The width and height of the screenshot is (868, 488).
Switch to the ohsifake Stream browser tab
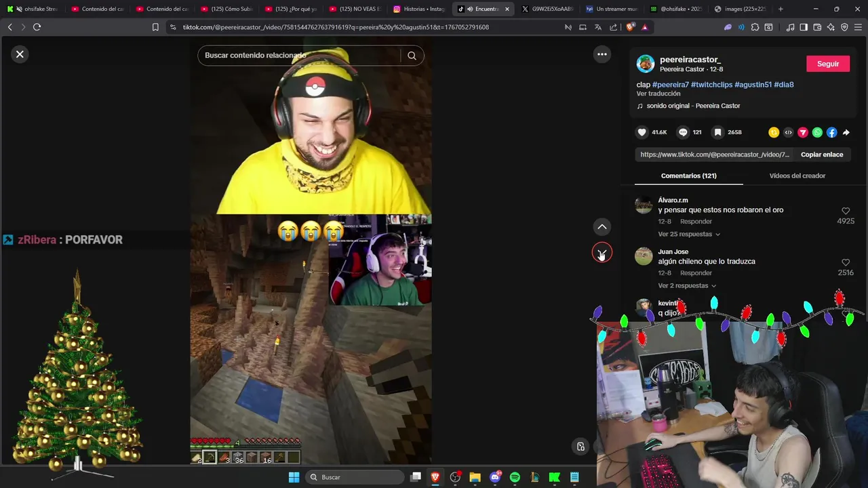[33, 9]
